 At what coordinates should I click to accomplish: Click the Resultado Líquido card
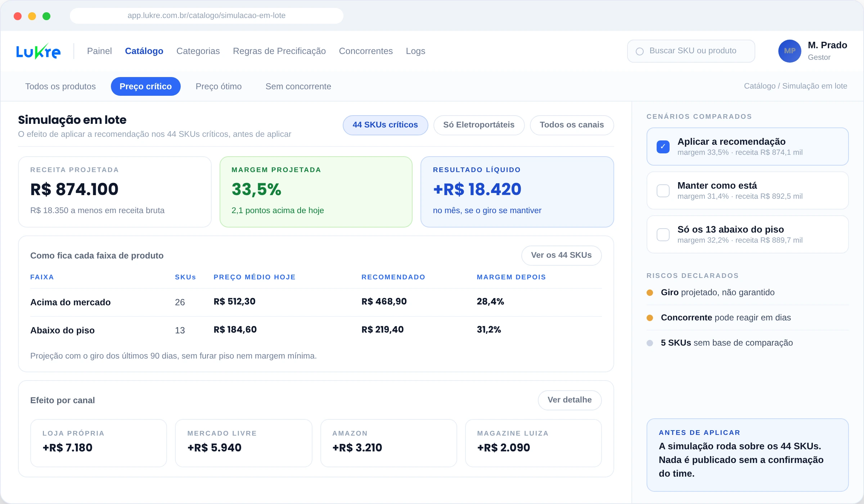(517, 192)
